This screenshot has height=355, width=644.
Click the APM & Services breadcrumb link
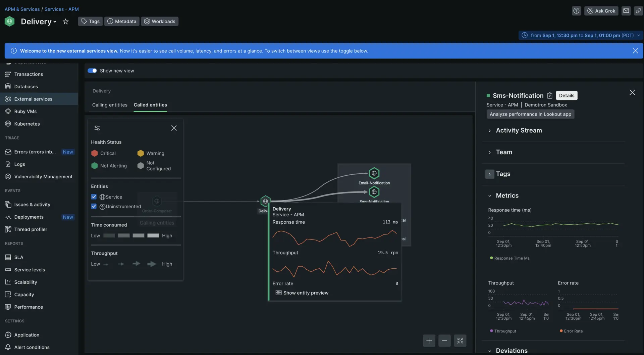click(22, 9)
